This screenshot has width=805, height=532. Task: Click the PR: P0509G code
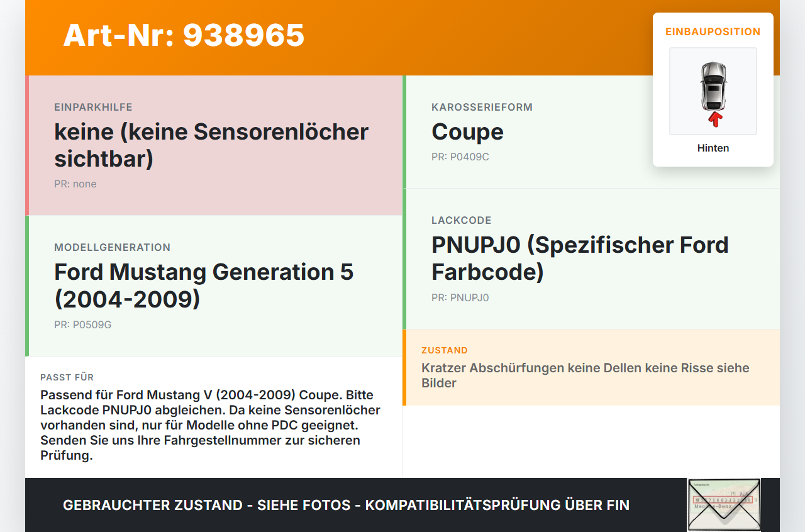[x=83, y=324]
